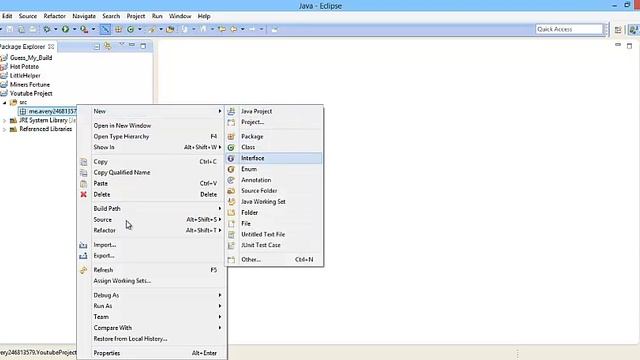
Task: Open the Source menu in menu bar
Action: [x=28, y=16]
